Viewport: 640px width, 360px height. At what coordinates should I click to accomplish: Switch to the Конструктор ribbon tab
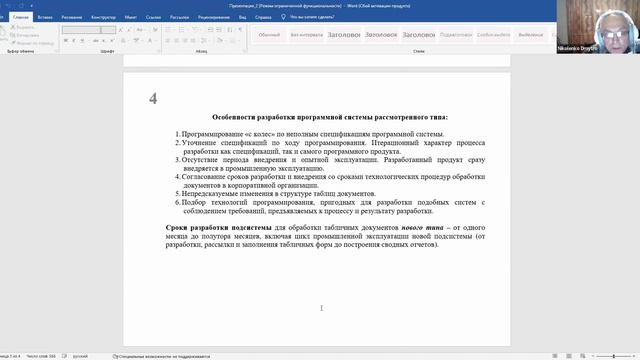pyautogui.click(x=103, y=17)
